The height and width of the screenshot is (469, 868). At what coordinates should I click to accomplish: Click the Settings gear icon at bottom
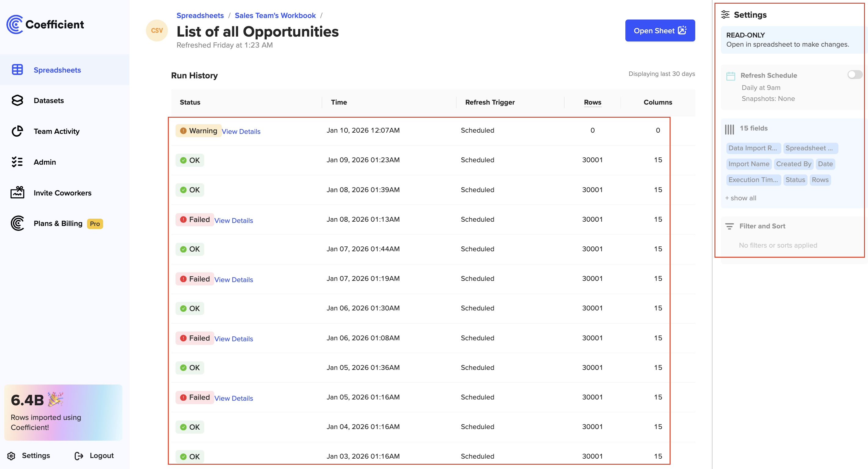pyautogui.click(x=12, y=456)
